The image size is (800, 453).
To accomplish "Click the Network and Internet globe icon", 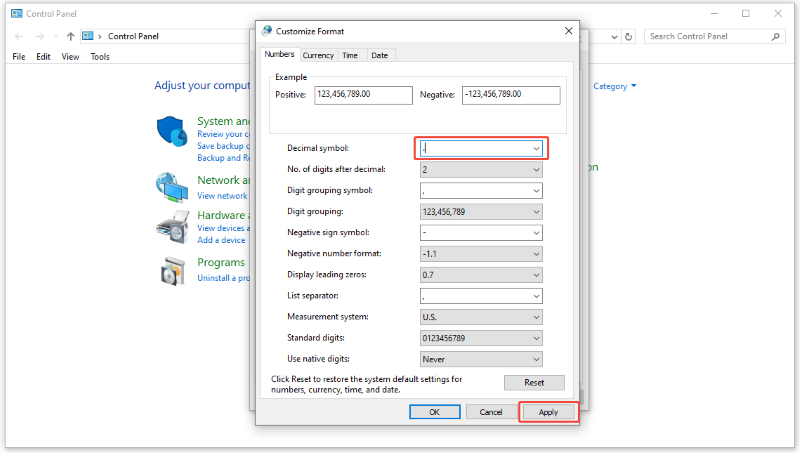I will point(172,187).
